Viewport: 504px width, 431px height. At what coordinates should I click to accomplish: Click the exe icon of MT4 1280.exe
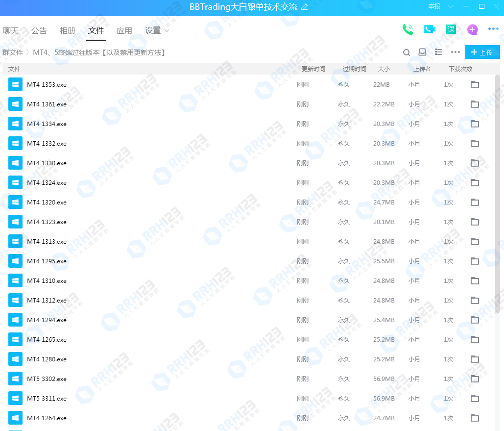click(x=16, y=359)
